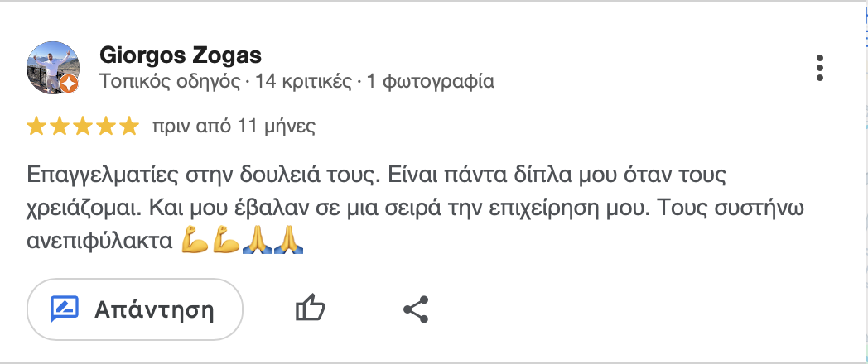
Task: Click the πριν από 11 μήνες timestamp
Action: (x=234, y=127)
